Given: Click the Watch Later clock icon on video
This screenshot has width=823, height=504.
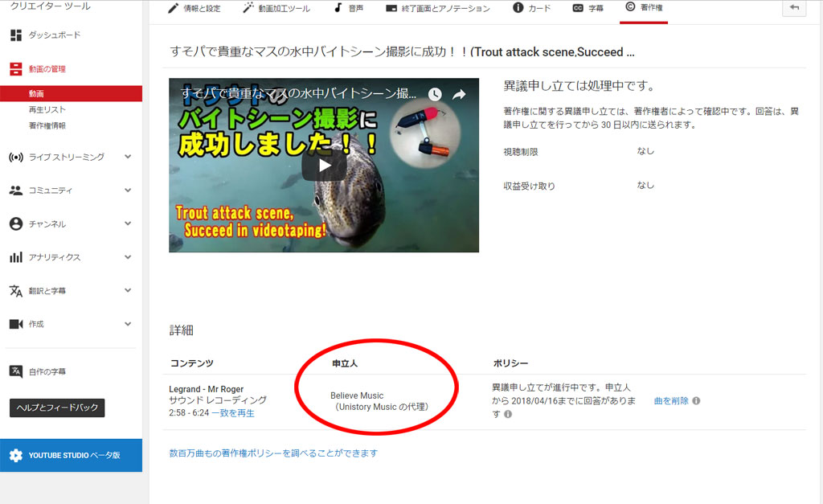Looking at the screenshot, I should (435, 94).
